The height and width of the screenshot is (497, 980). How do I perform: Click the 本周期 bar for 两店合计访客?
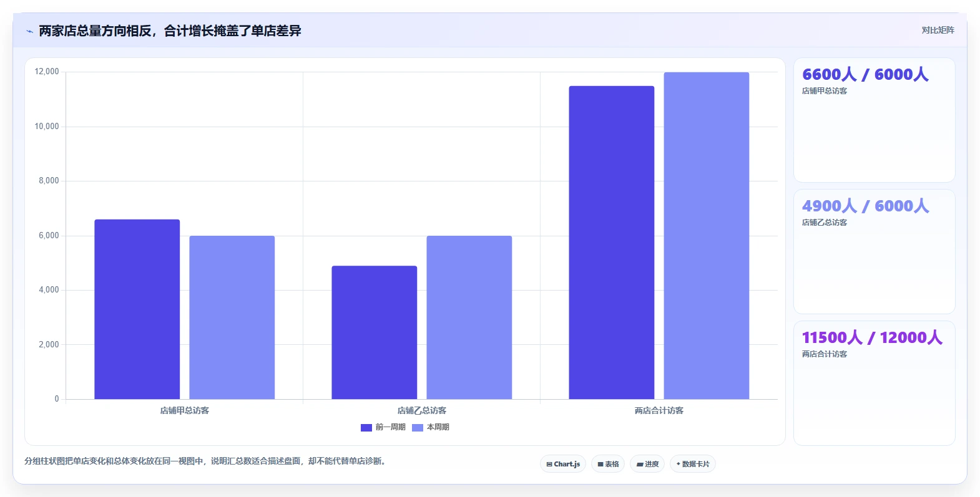[707, 236]
